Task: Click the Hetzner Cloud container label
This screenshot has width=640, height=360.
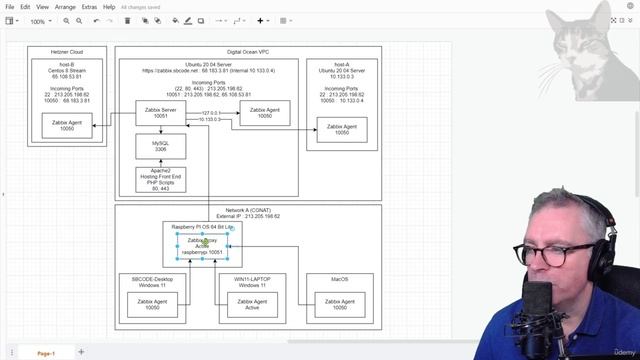Action: tap(67, 52)
